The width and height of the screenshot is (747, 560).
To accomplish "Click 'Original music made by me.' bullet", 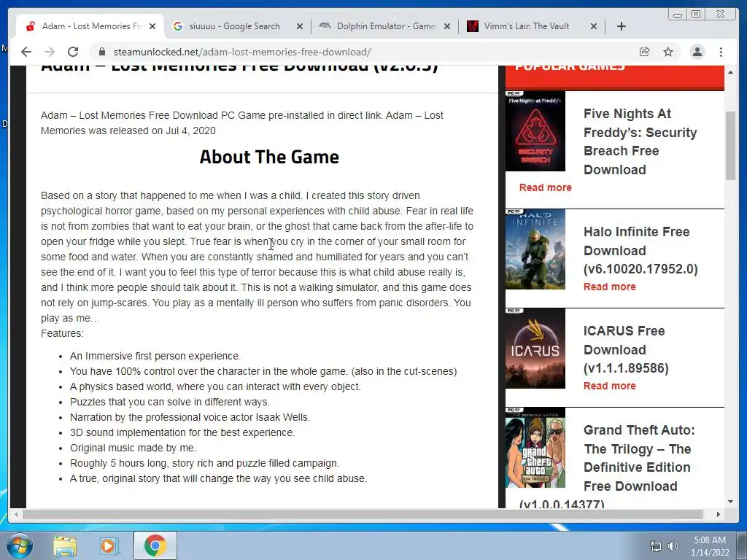I will [133, 448].
